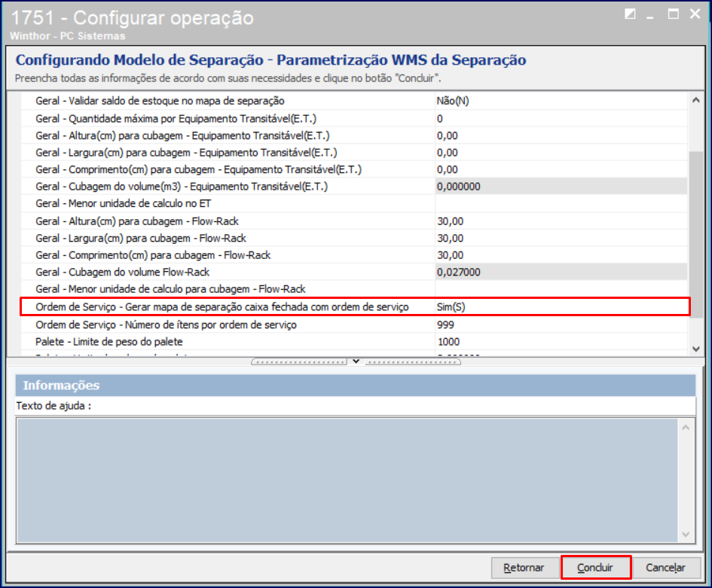Viewport: 712px width, 588px height.
Task: Click the Informações panel header
Action: click(355, 385)
